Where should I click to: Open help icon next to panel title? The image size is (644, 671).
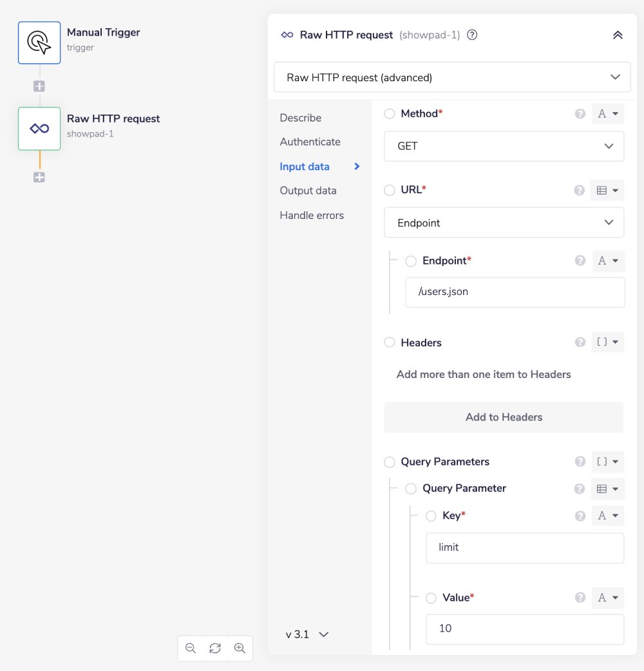click(472, 35)
